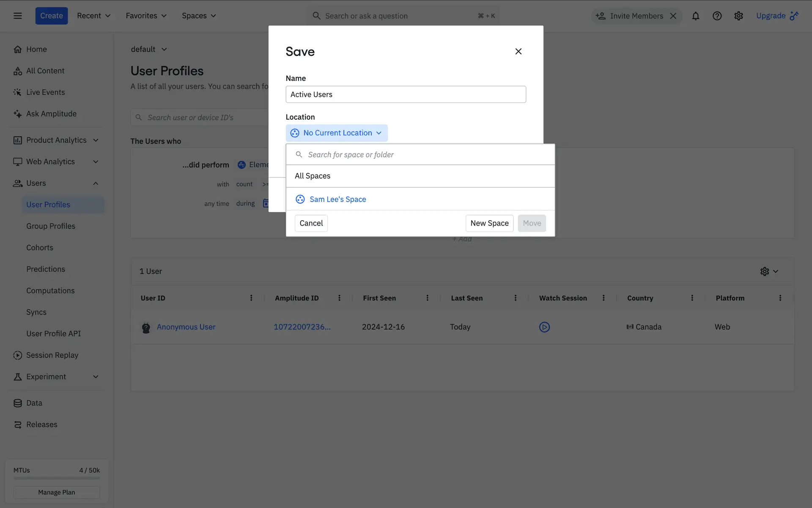Expand the Recent dropdown menu

point(93,16)
